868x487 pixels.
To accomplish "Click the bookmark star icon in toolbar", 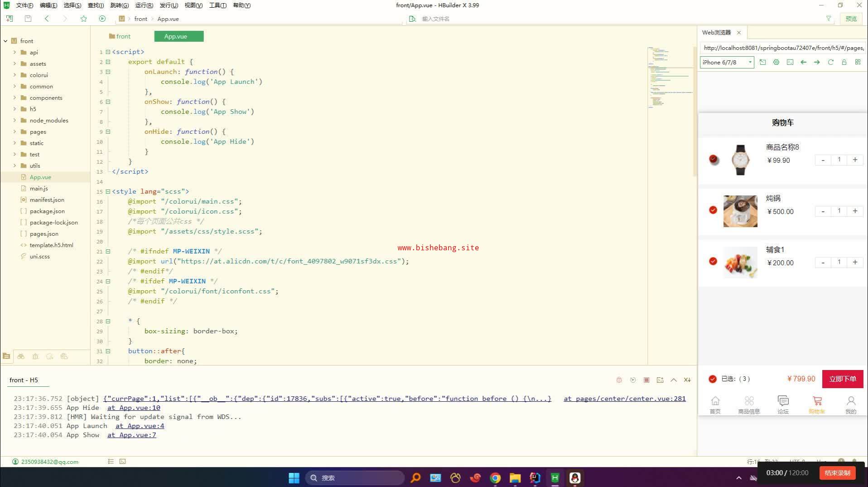I will [83, 19].
